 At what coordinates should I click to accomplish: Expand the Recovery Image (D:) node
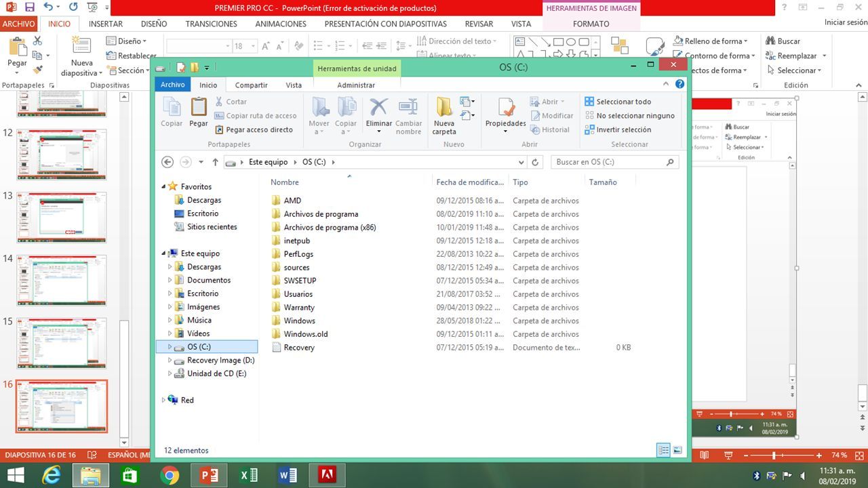tap(170, 361)
